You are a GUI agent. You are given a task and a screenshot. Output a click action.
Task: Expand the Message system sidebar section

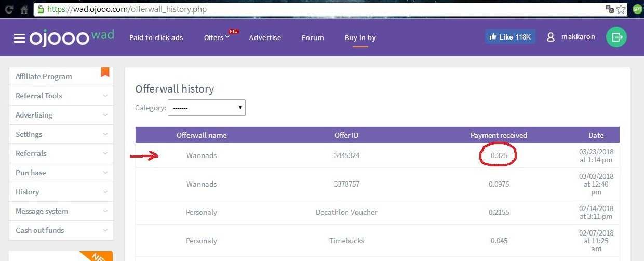point(61,211)
